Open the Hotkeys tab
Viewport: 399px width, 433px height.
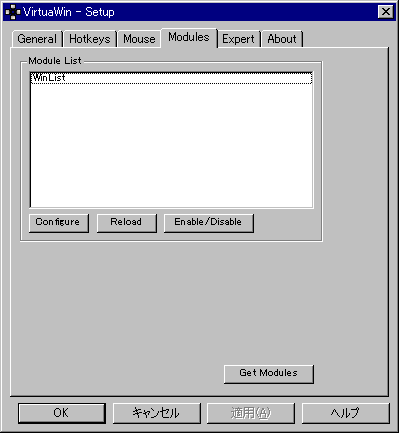tap(90, 39)
